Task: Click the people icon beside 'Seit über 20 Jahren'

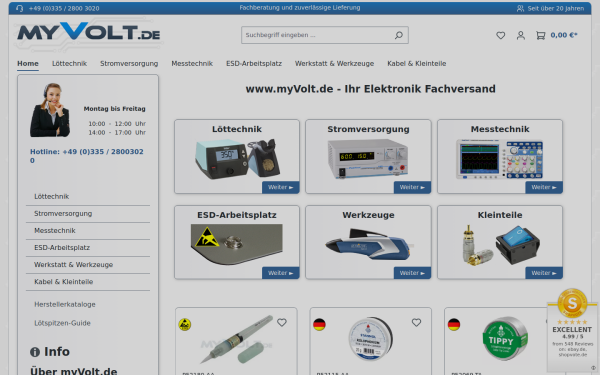Action: (520, 8)
